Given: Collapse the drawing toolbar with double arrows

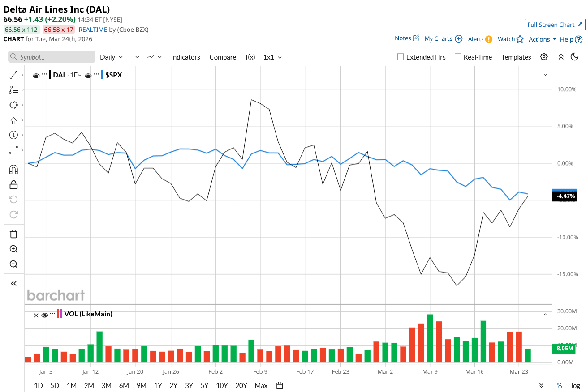Looking at the screenshot, I should click(13, 283).
